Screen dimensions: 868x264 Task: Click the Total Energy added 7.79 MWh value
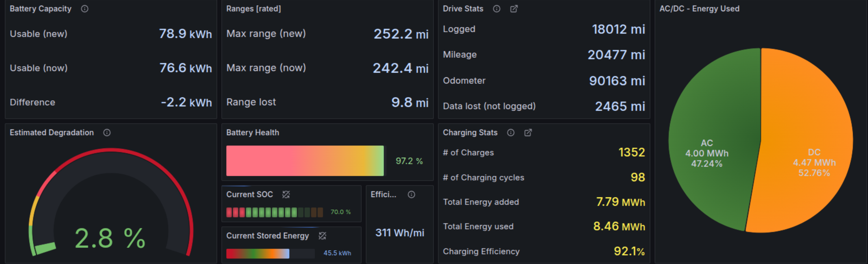[621, 202]
